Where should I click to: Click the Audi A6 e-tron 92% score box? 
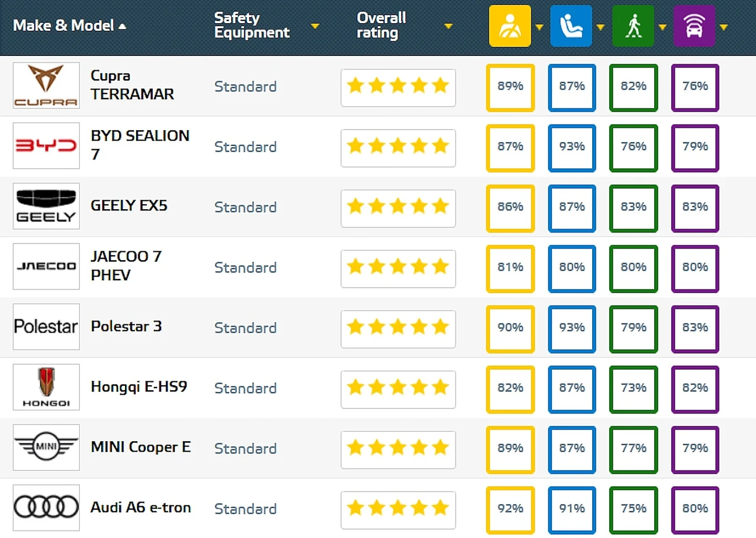coord(510,509)
